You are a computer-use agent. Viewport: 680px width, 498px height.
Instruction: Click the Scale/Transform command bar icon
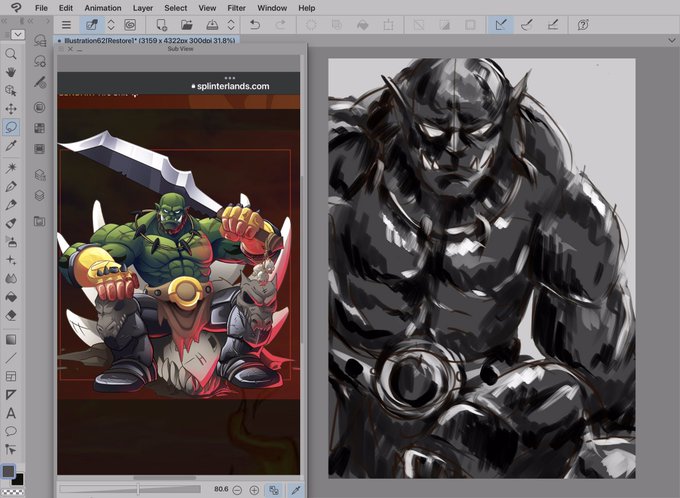[x=389, y=25]
